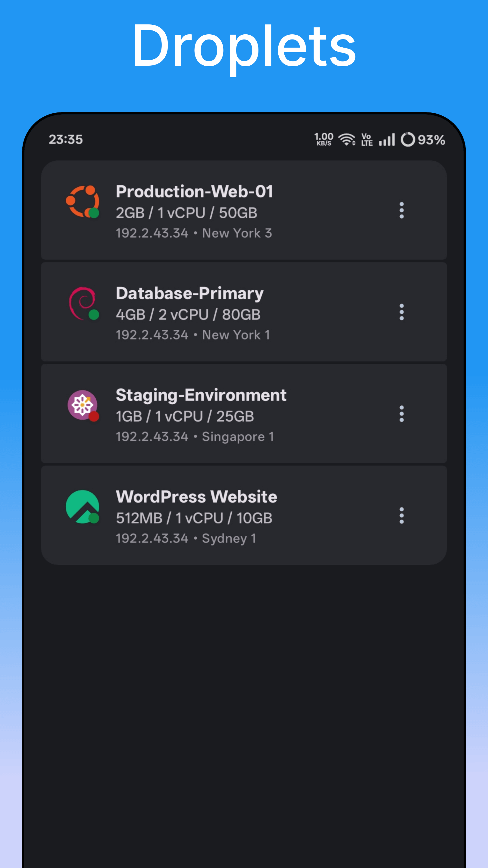Select the Staging-Environment droplet title

tap(201, 395)
